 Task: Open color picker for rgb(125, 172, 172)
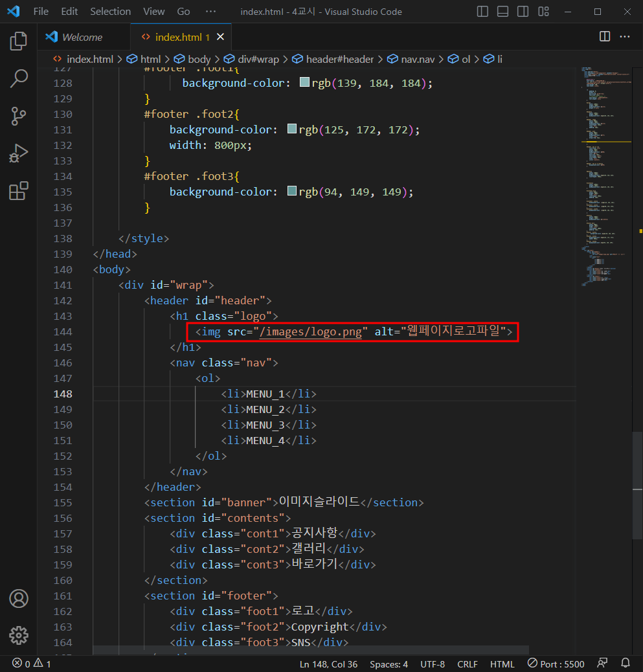pos(291,129)
